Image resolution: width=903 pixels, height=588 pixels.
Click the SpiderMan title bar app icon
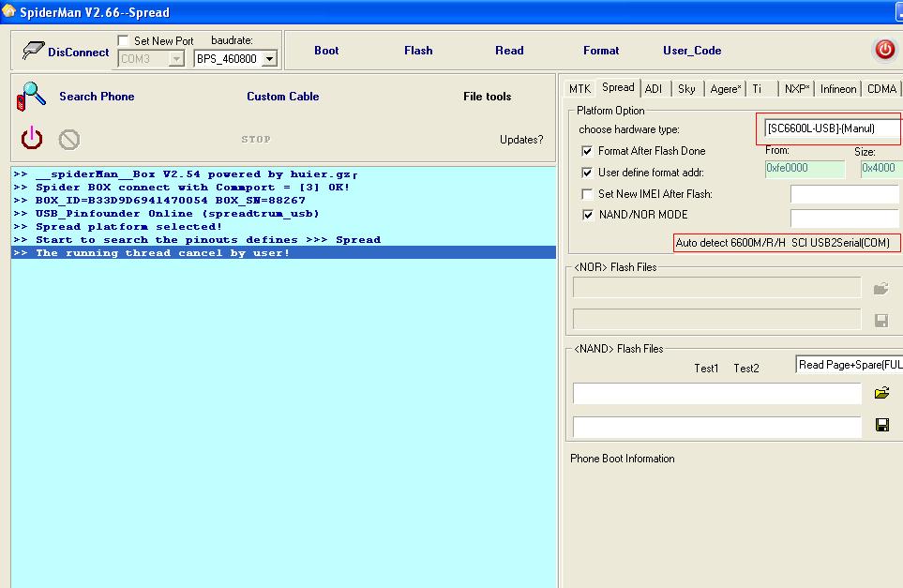[x=8, y=11]
